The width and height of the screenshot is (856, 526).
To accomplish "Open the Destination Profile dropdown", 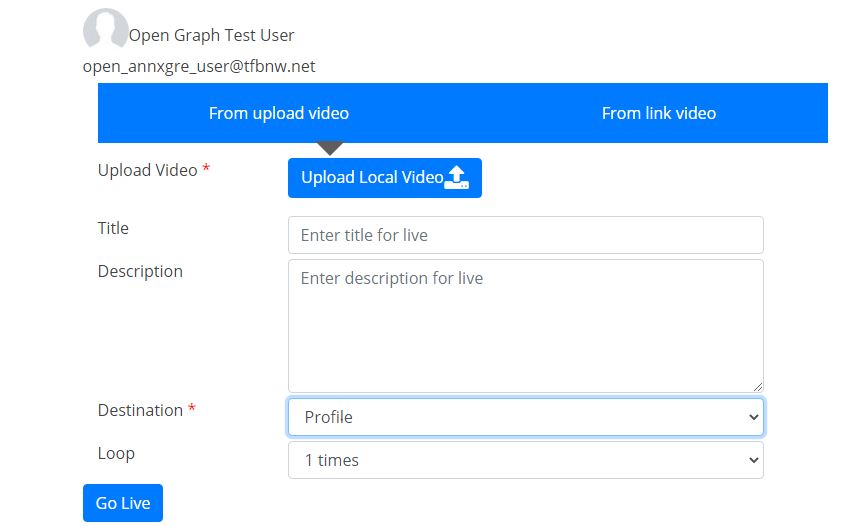I will (526, 417).
